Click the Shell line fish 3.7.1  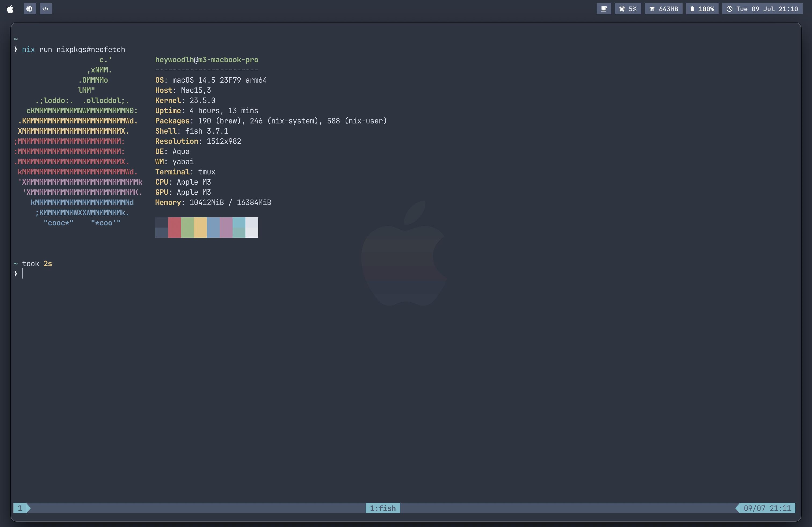192,131
